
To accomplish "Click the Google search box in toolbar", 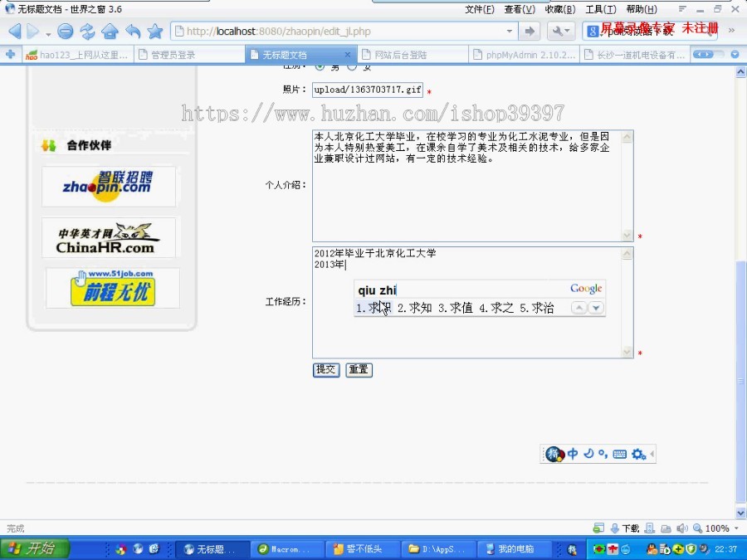I will click(x=650, y=32).
